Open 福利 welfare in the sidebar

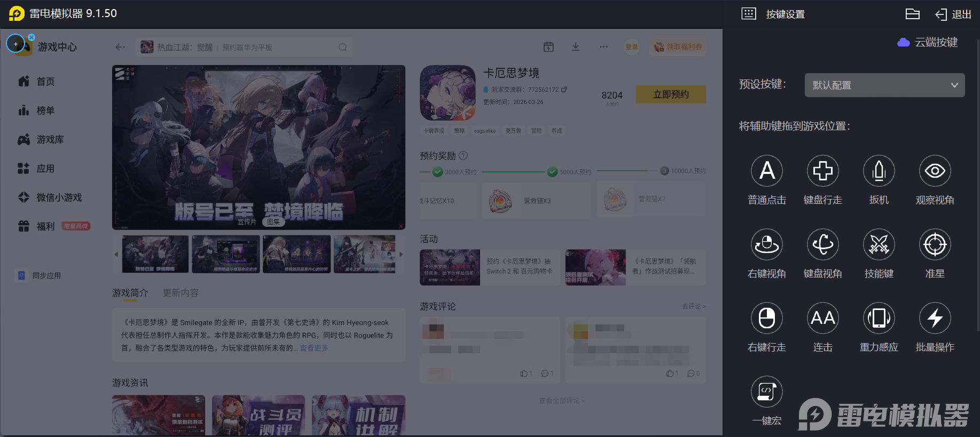[36, 226]
